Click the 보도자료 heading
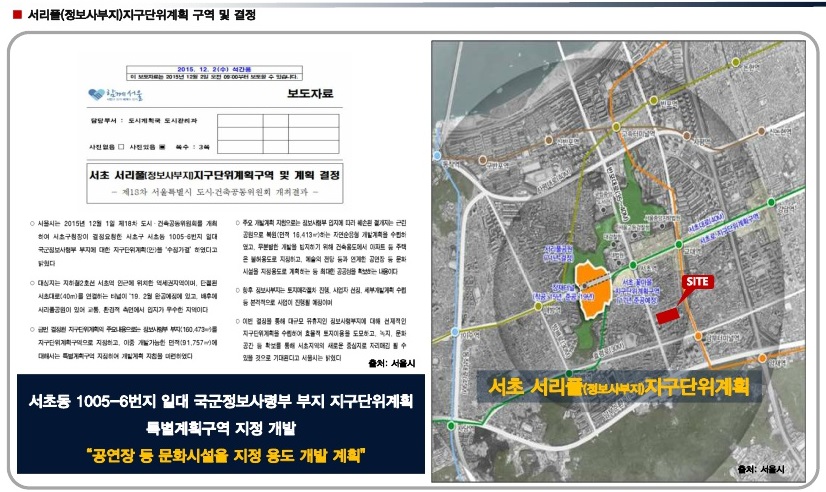 (310, 93)
